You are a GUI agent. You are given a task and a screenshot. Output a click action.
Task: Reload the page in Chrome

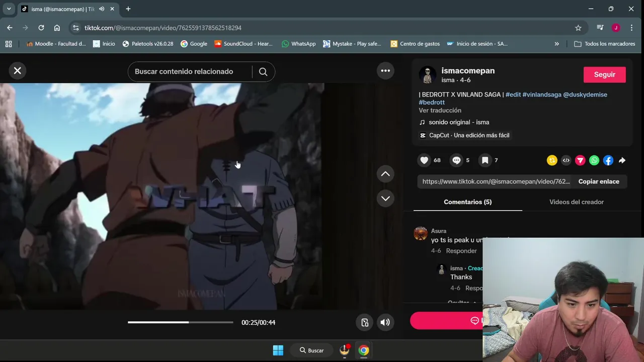(x=41, y=28)
